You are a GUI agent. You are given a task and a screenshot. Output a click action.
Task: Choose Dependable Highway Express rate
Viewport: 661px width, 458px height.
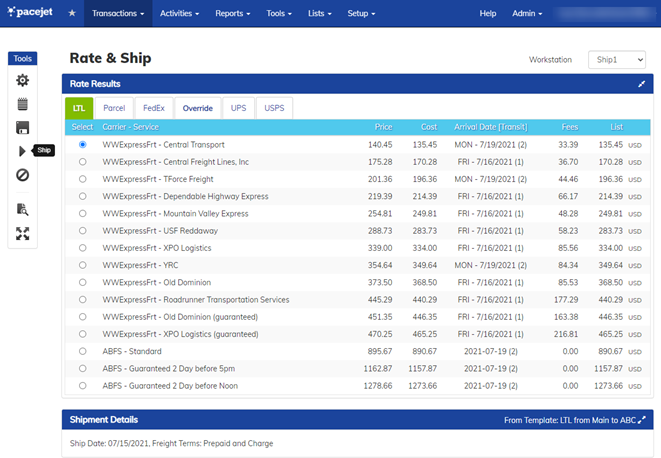coord(83,197)
